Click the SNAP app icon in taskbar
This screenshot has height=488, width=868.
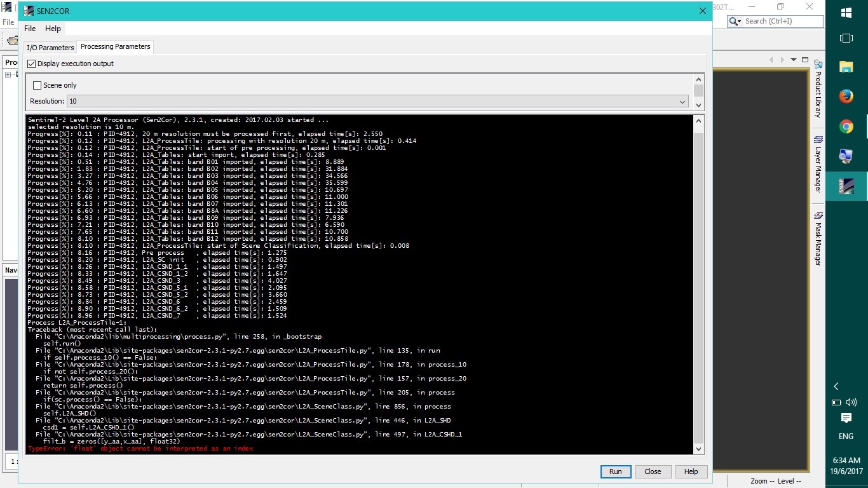coord(846,186)
